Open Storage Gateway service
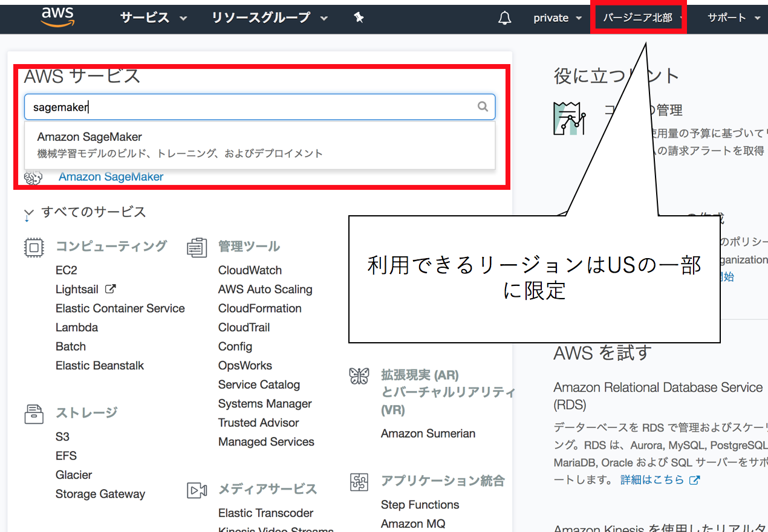This screenshot has width=768, height=532. [x=100, y=494]
